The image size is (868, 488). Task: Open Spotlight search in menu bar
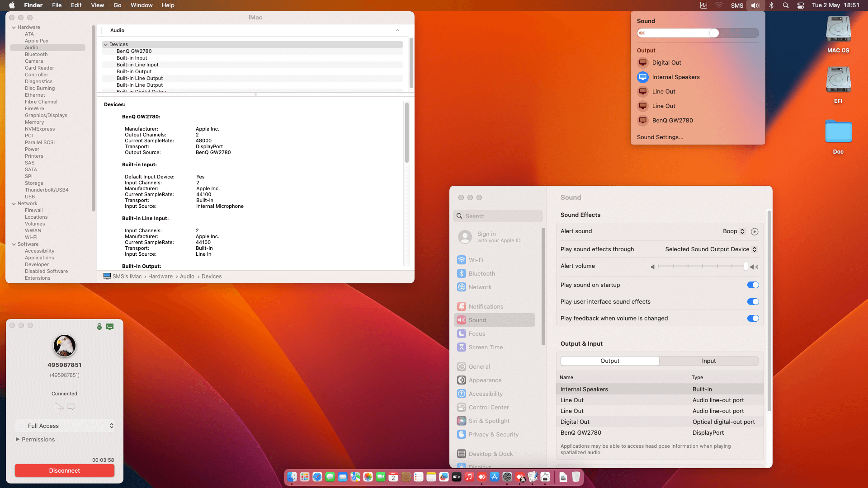pyautogui.click(x=786, y=5)
